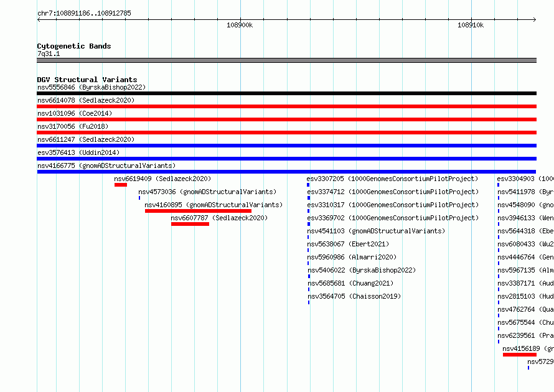Click nsv5685681 (Chuang2021) label
This screenshot has width=554, height=392.
pos(350,283)
